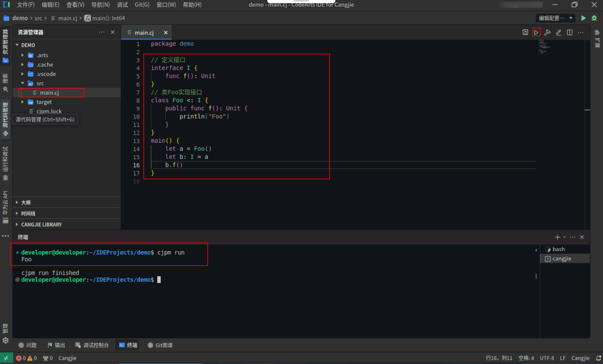603x364 pixels.
Task: Close the explorer side panel
Action: [x=113, y=32]
